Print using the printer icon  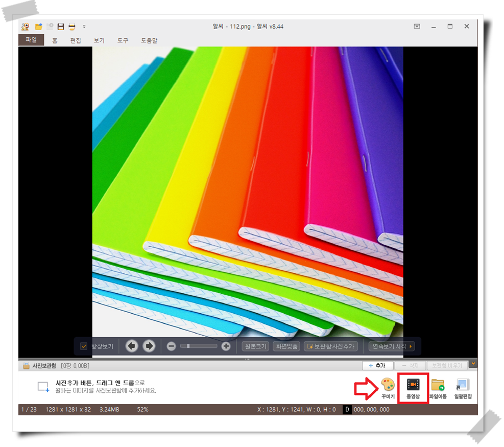coord(72,27)
